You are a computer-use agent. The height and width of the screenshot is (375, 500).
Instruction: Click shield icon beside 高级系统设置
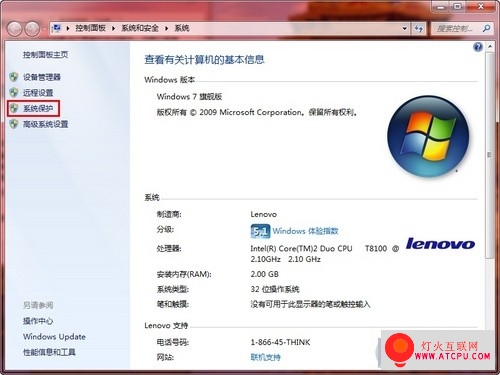[x=14, y=124]
